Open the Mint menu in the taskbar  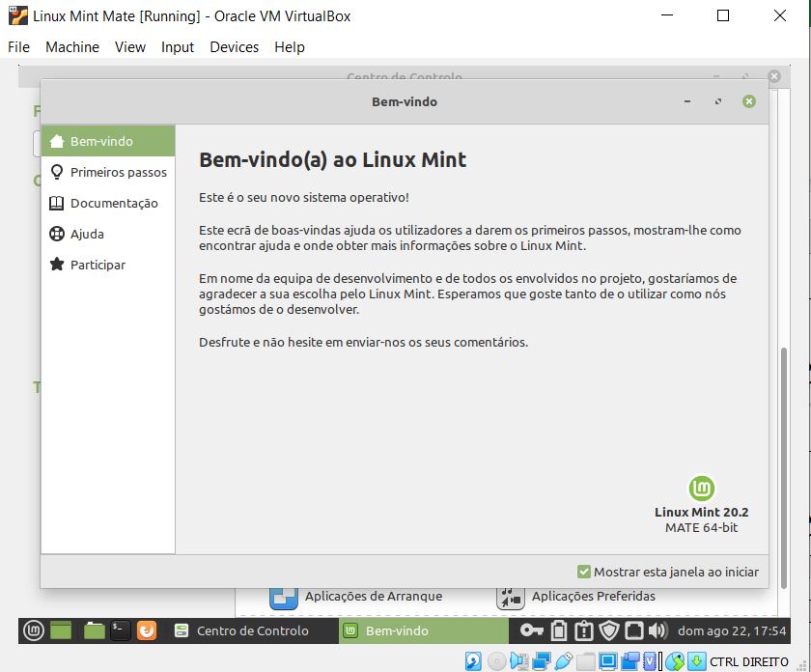32,630
